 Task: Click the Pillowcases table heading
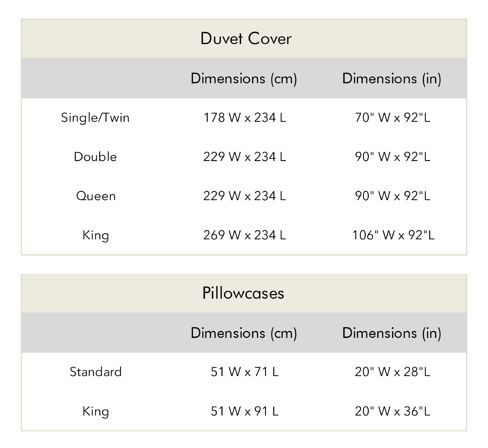tap(243, 293)
